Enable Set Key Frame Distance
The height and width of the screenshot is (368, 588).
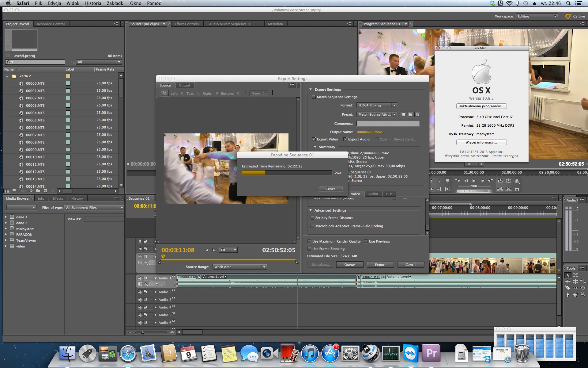(312, 218)
